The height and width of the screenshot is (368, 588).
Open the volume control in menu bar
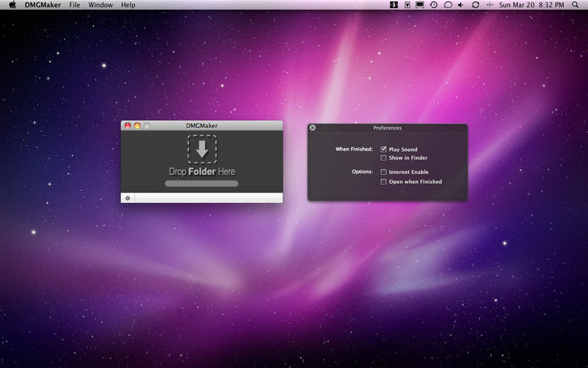coord(461,5)
